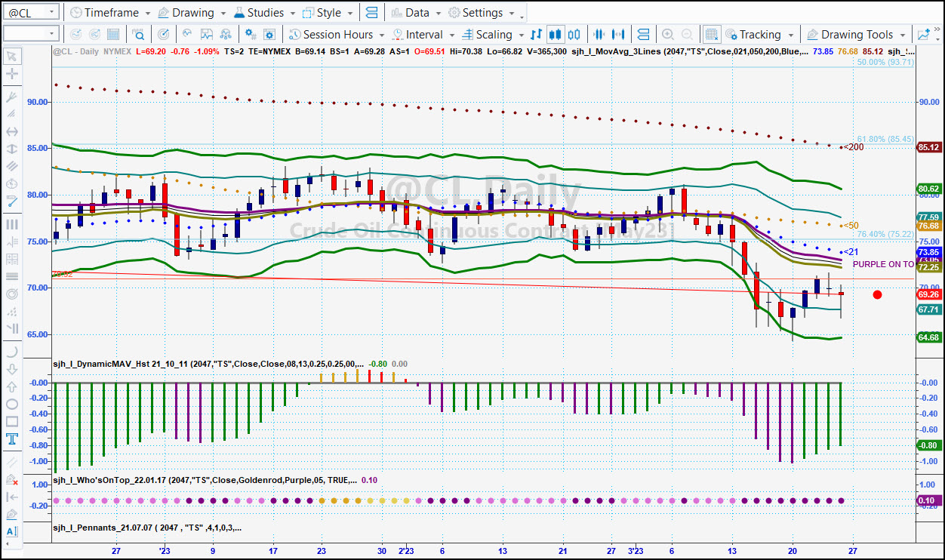Choose the parallel lines drawing tool
Image resolution: width=945 pixels, height=560 pixels.
tap(12, 167)
